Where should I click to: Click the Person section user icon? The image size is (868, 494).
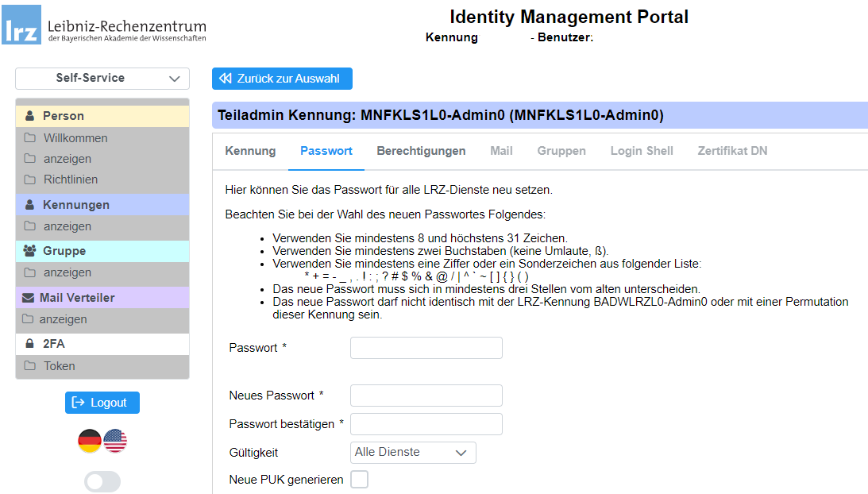(30, 116)
